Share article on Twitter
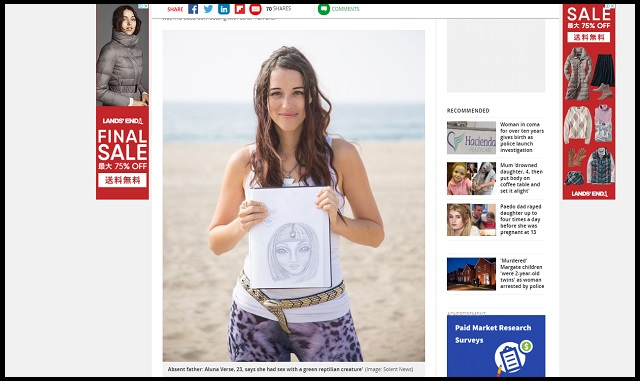This screenshot has height=381, width=640. (209, 9)
